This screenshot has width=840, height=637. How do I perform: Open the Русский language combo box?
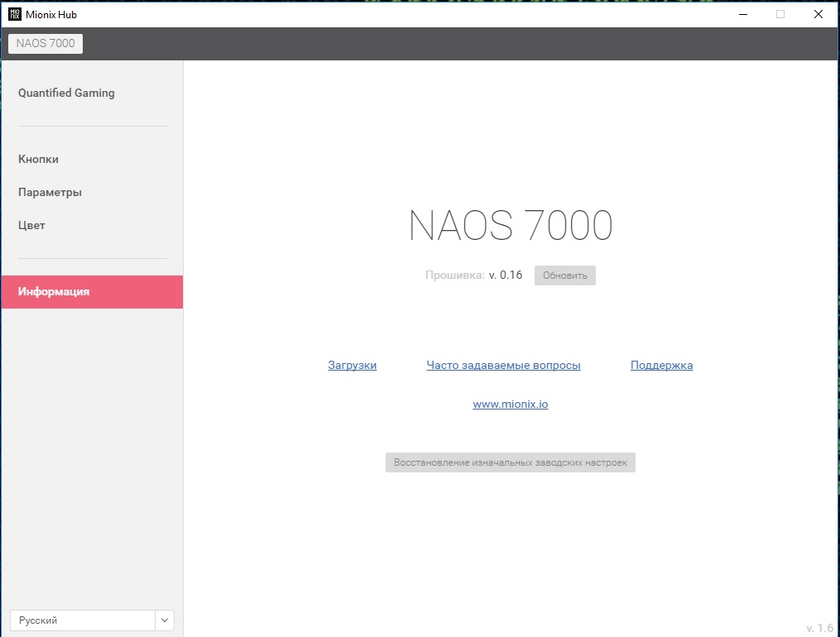click(x=92, y=620)
